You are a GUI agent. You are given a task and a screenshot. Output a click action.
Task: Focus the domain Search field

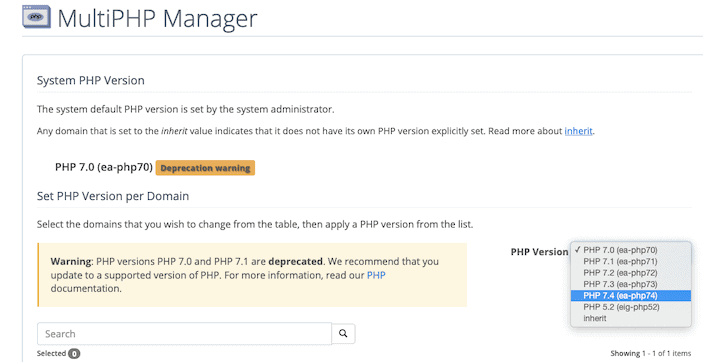click(x=184, y=334)
